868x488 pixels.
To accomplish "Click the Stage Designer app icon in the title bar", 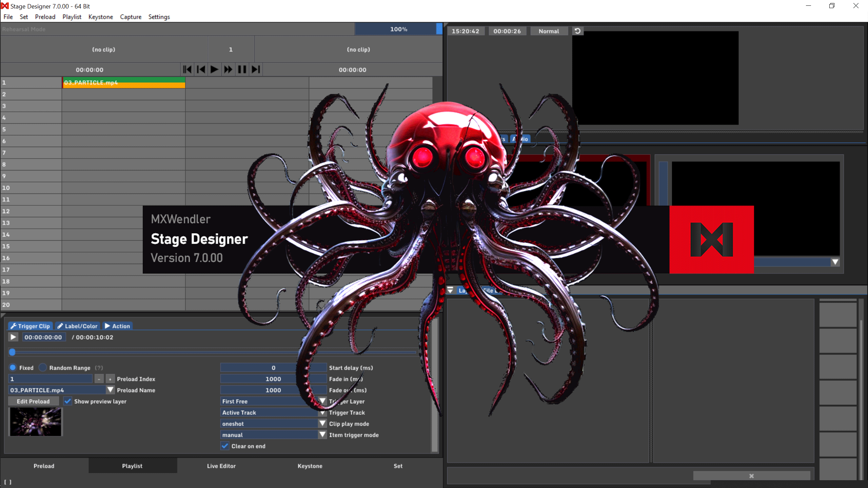I will click(x=5, y=6).
